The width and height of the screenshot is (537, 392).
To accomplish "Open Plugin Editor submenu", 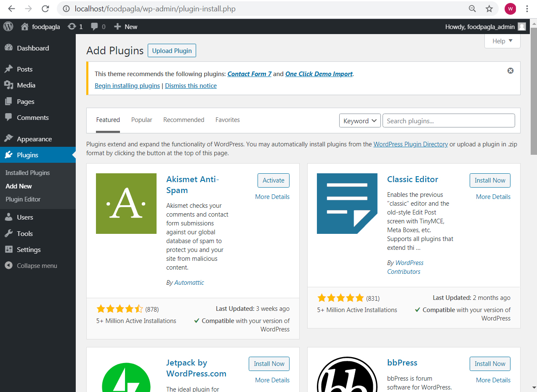I will pyautogui.click(x=23, y=199).
